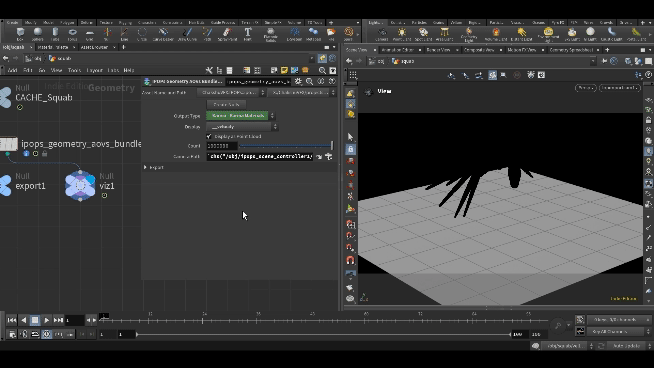Select the Null shelf tool

[107, 33]
